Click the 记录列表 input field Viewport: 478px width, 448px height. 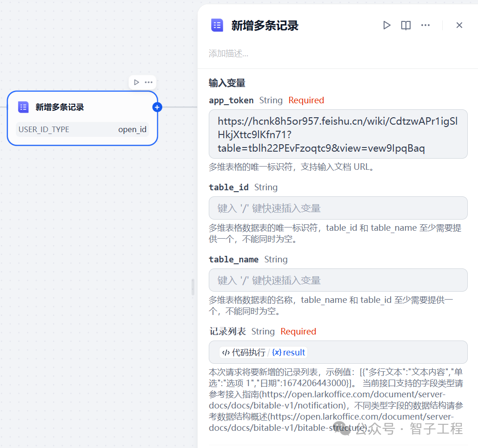(338, 352)
